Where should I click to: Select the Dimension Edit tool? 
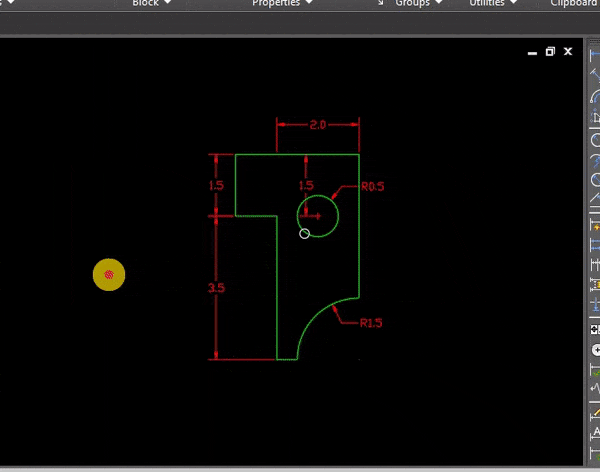pos(595,414)
